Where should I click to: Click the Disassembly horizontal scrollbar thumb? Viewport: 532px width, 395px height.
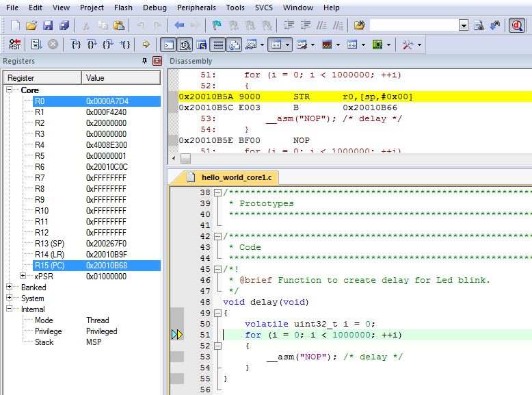tap(185, 158)
